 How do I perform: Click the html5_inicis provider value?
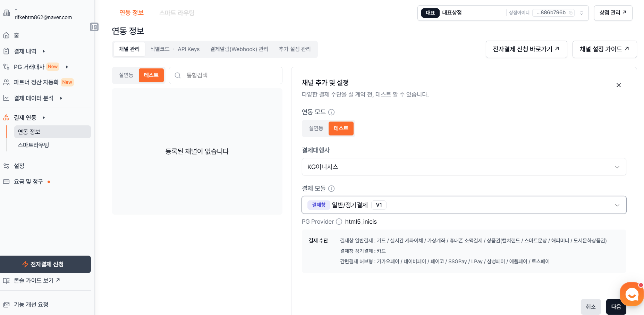click(x=361, y=222)
